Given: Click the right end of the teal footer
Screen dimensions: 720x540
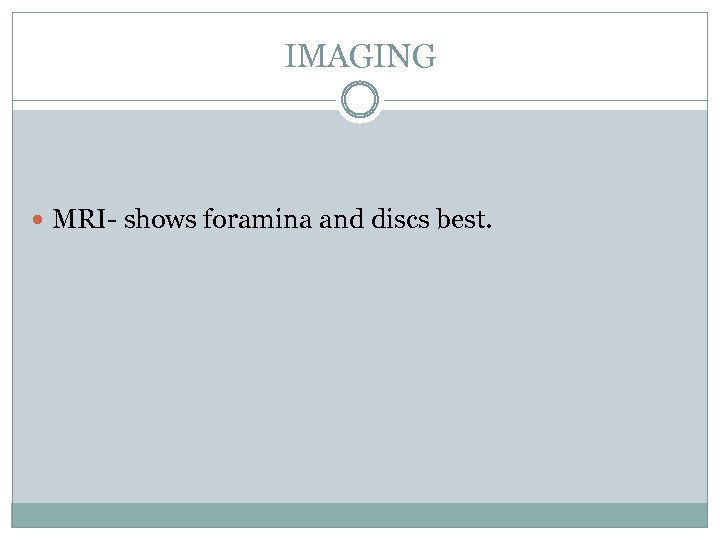Looking at the screenshot, I should point(698,515).
